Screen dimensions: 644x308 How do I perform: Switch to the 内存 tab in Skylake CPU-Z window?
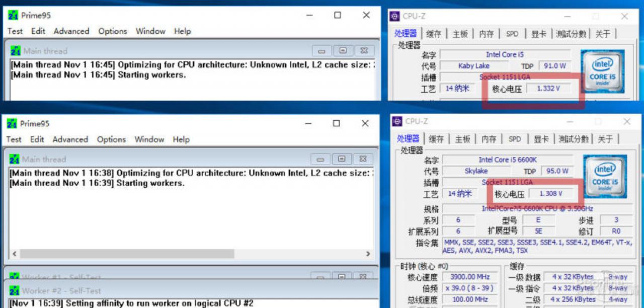489,139
